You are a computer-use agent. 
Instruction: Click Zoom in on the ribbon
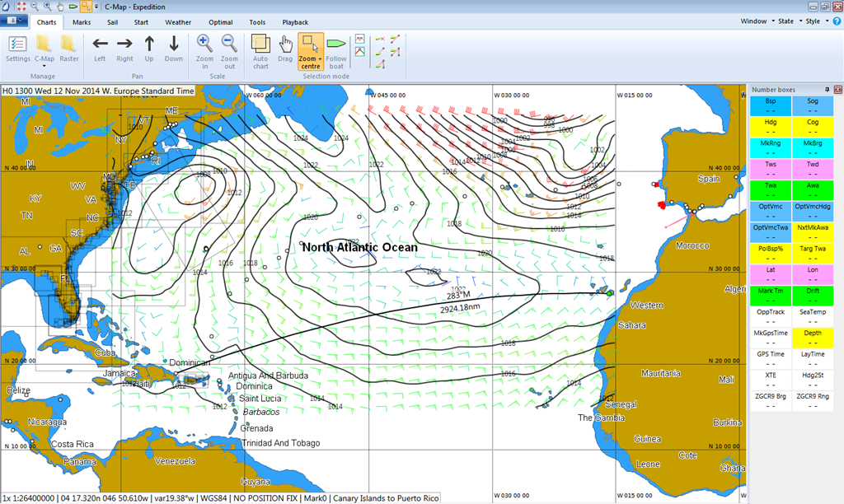click(204, 52)
